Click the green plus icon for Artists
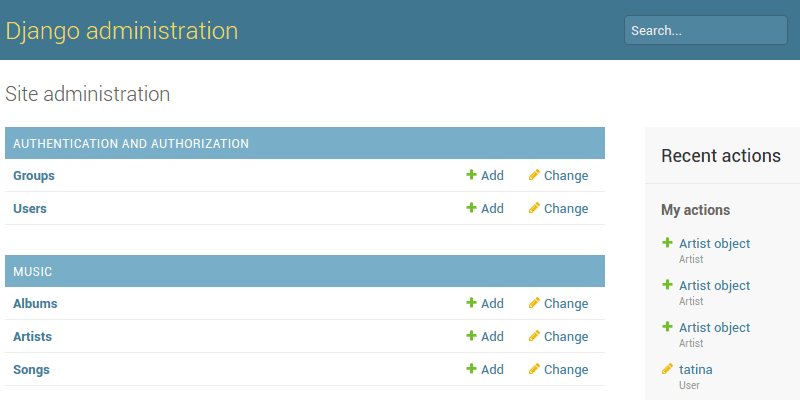 [x=471, y=336]
